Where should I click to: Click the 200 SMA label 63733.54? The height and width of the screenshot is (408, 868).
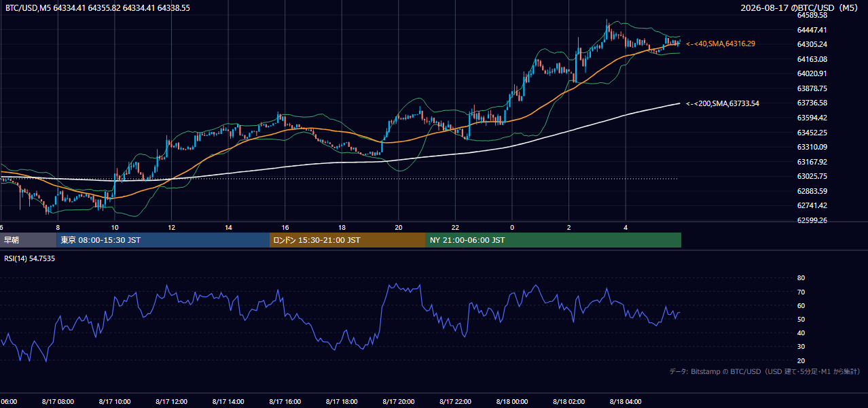723,103
